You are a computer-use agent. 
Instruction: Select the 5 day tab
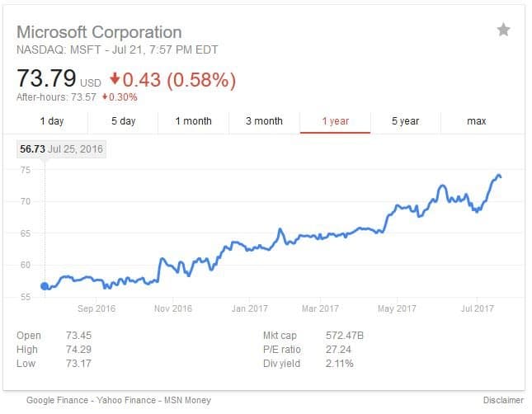pyautogui.click(x=124, y=121)
